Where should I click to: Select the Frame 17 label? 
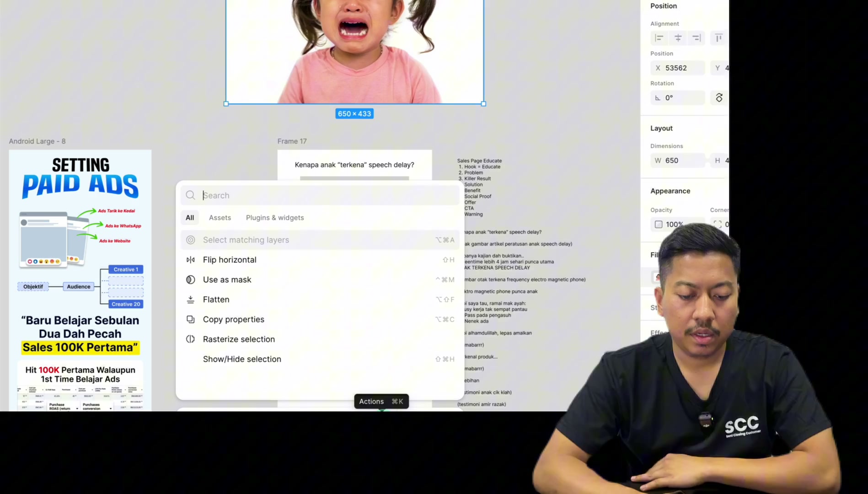[292, 141]
